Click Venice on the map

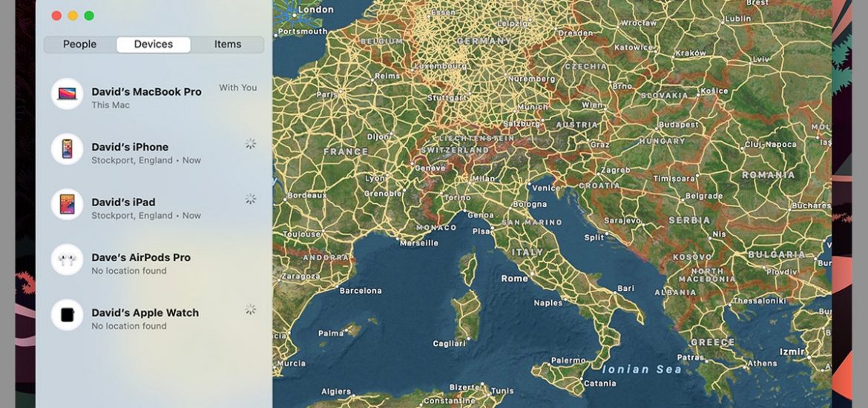(546, 188)
